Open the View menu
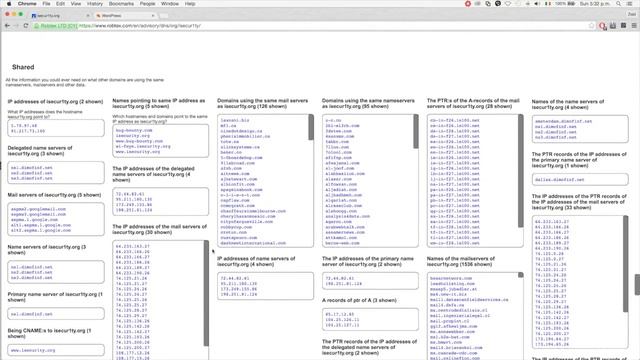640x360 pixels. click(76, 4)
